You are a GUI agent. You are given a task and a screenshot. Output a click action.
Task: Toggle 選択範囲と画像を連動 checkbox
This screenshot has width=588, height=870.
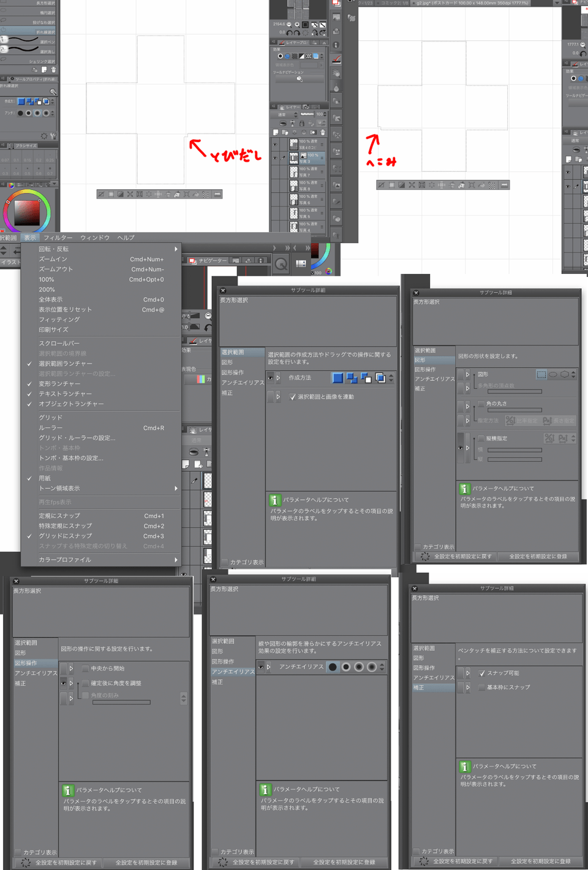click(293, 397)
